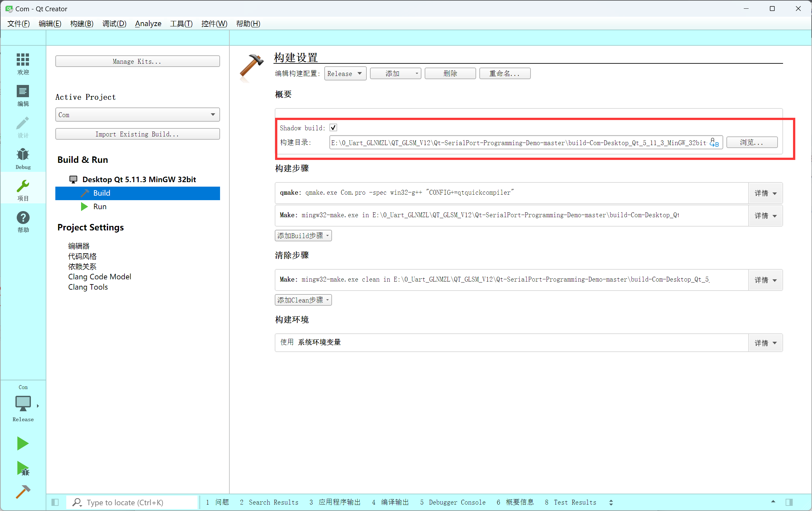Toggle the Shadow build checkbox
The width and height of the screenshot is (812, 511).
point(333,127)
